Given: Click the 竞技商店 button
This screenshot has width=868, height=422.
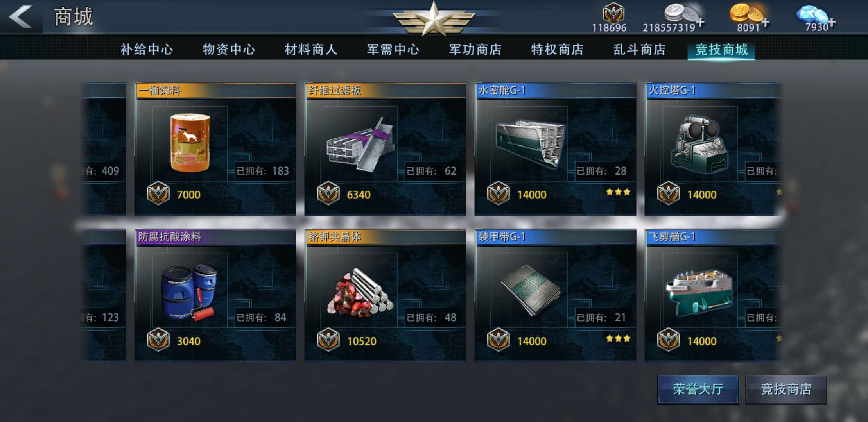Looking at the screenshot, I should click(x=786, y=390).
